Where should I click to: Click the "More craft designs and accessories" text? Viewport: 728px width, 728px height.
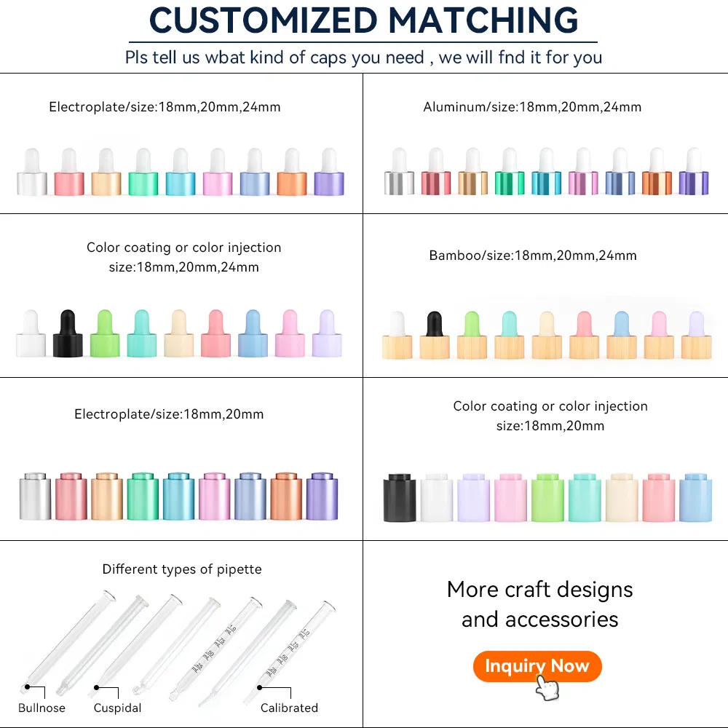point(539,604)
